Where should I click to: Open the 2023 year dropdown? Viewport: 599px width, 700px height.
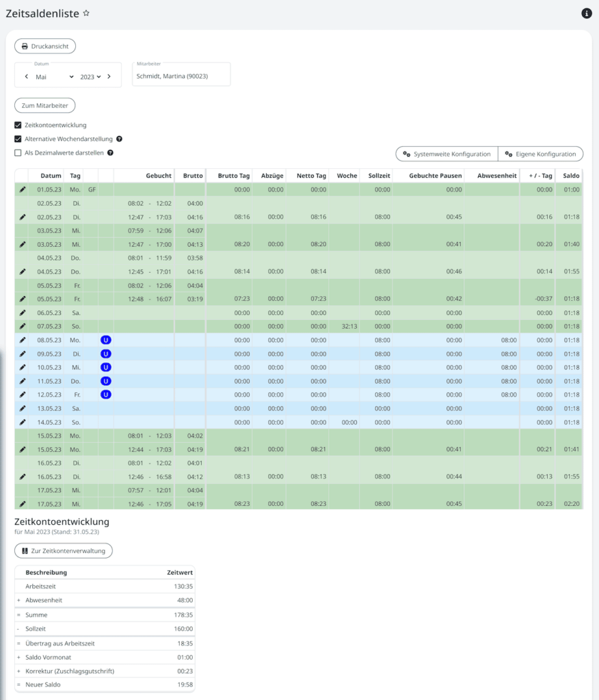(89, 77)
